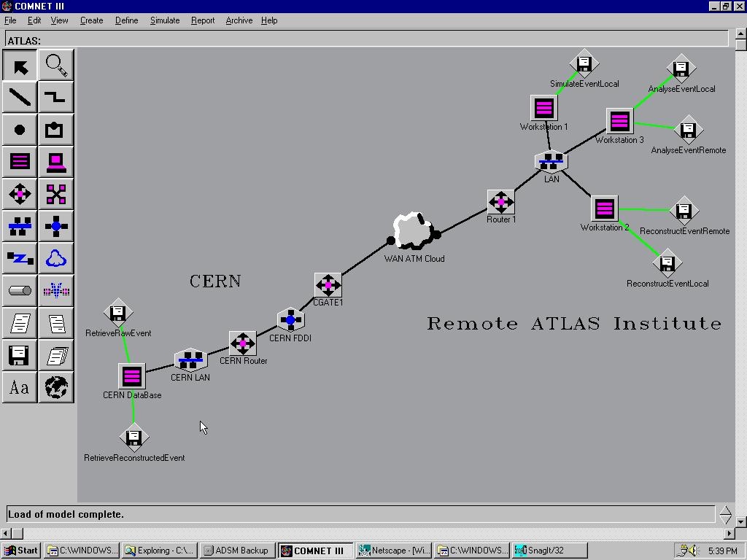Switch to ADSM Backup in taskbar

click(237, 551)
